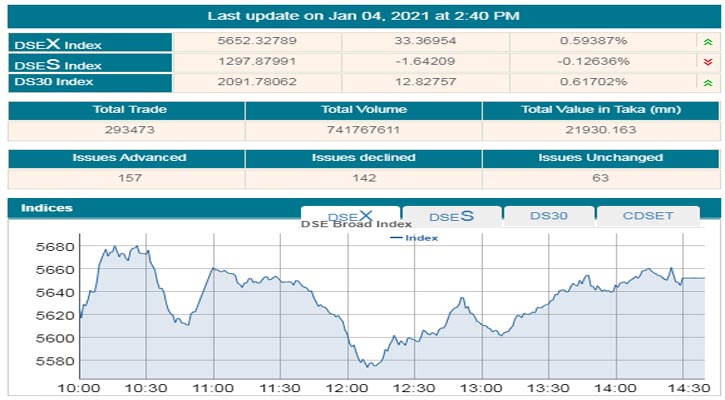725x400 pixels.
Task: Click the green up arrow for DS30 Index
Action: 708,80
